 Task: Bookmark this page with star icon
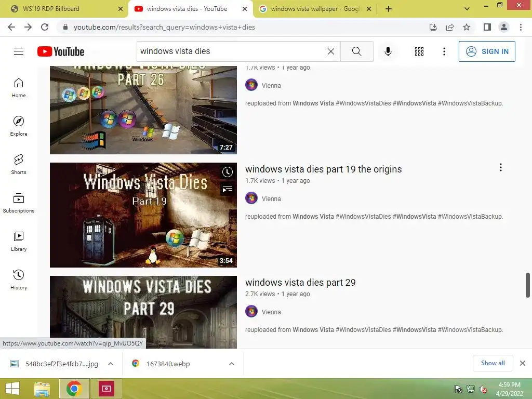point(467,27)
